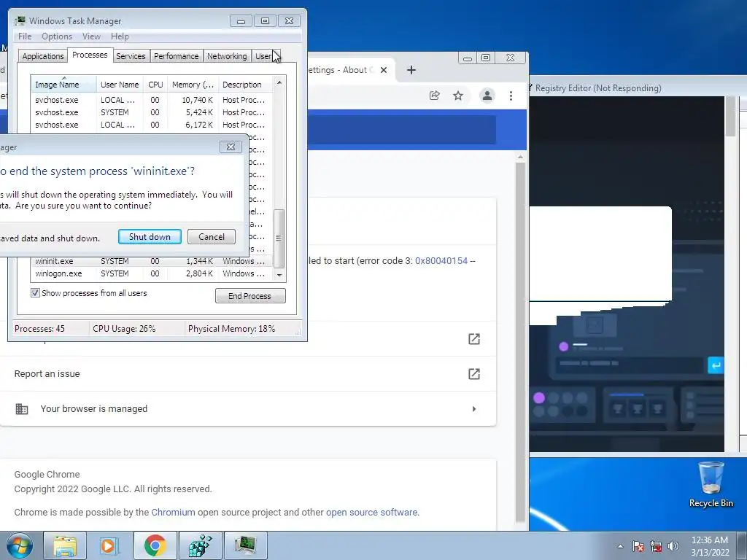Open Windows Explorer from the taskbar
Screen dimensions: 747x560
tap(65, 545)
